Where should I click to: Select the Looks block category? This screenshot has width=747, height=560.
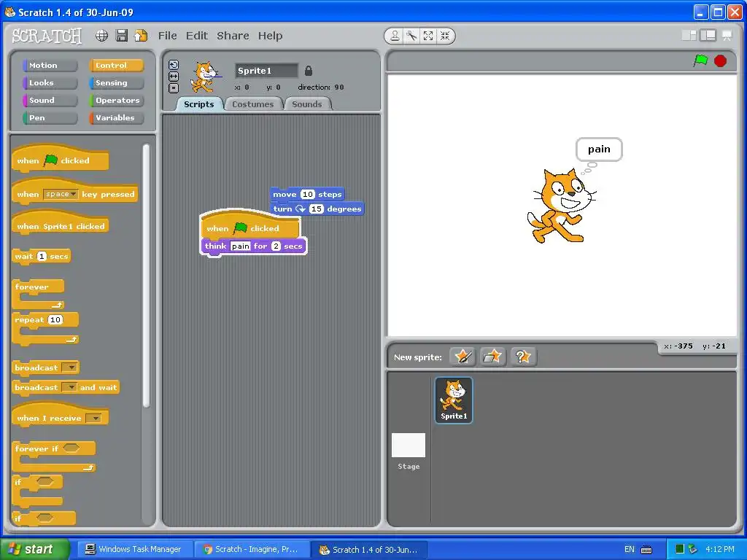50,83
